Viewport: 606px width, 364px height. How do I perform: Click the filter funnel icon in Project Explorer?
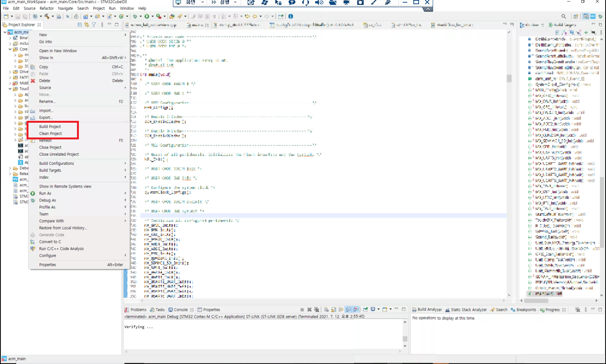point(94,25)
